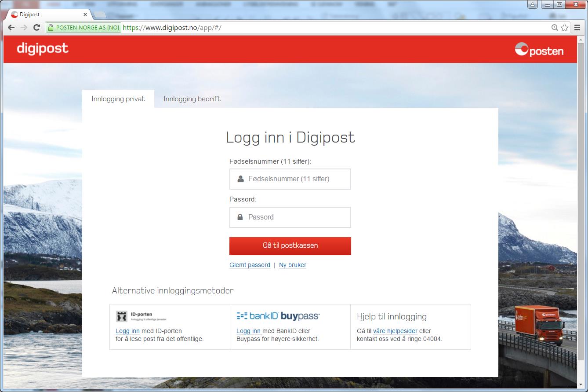Open the våre hjelpesider link
588x392 pixels.
(395, 331)
